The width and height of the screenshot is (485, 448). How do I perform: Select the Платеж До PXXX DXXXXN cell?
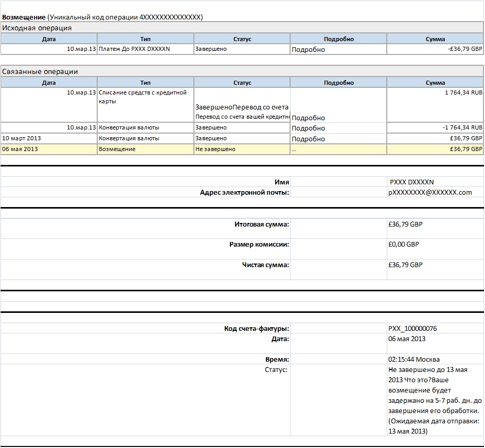(134, 49)
